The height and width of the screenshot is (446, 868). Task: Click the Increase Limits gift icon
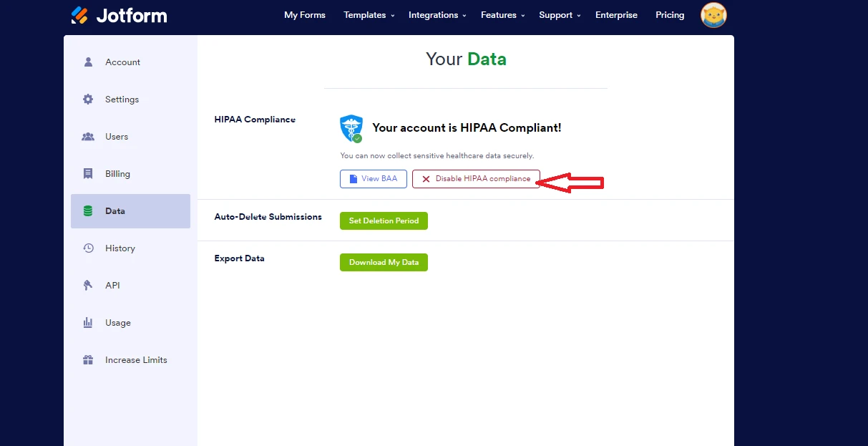pos(88,360)
